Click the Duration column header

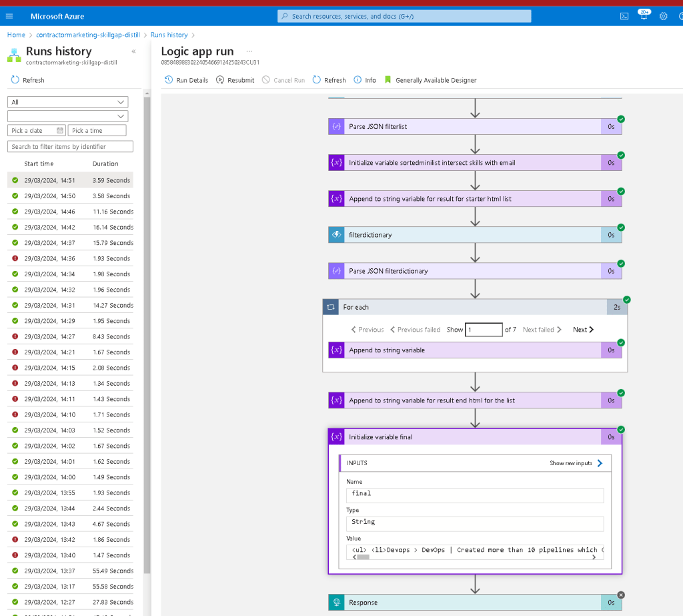(x=105, y=164)
